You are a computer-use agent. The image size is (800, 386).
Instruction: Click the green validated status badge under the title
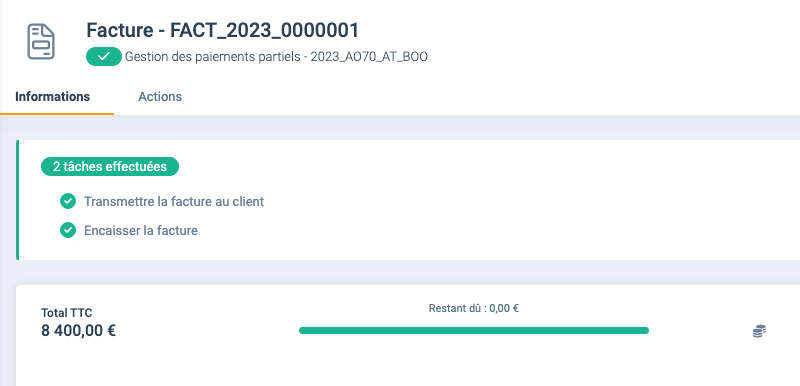tap(104, 57)
